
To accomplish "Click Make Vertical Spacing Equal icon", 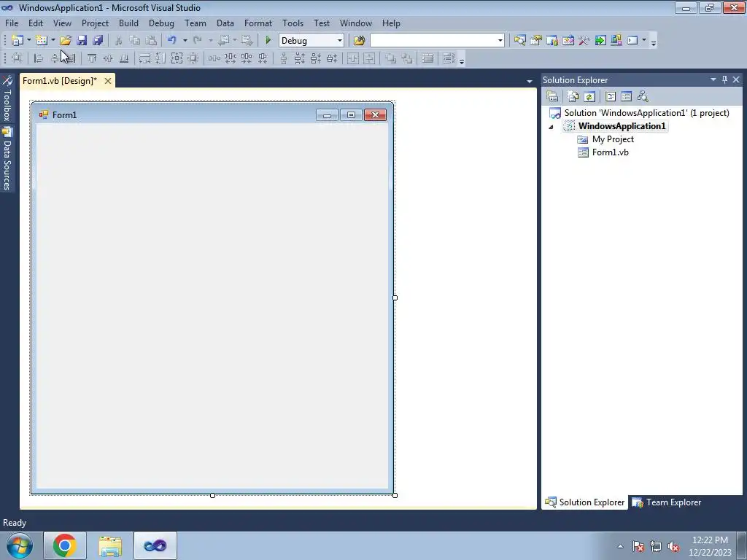I will coord(284,58).
